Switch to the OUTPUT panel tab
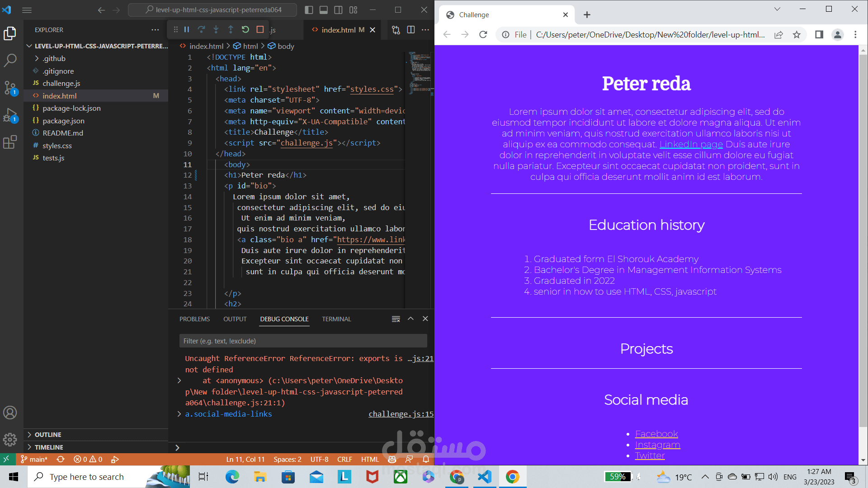868x488 pixels. 235,319
